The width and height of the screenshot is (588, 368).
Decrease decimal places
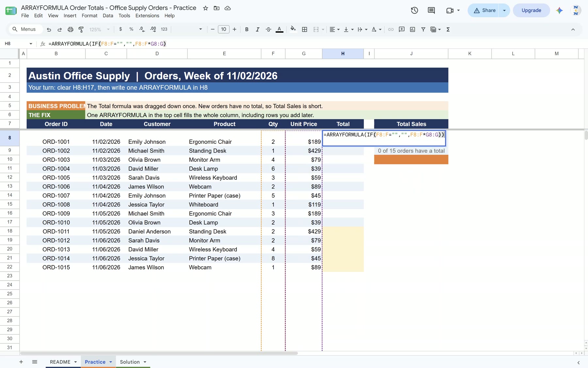pos(142,29)
